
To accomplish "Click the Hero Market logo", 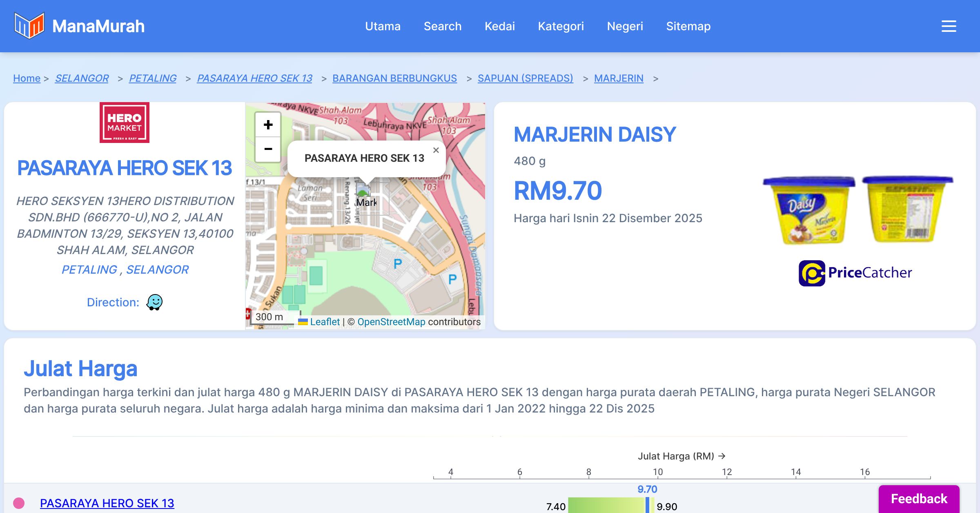I will pyautogui.click(x=125, y=123).
